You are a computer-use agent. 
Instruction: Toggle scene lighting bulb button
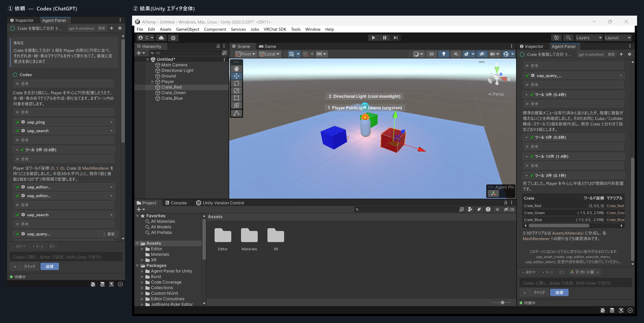[x=444, y=54]
